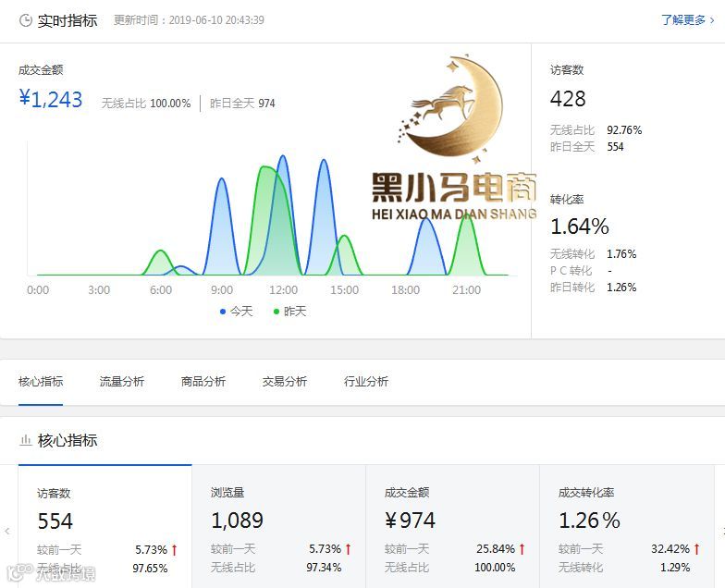725x588 pixels.
Task: Click the 无线占比 100.00% text
Action: click(146, 104)
